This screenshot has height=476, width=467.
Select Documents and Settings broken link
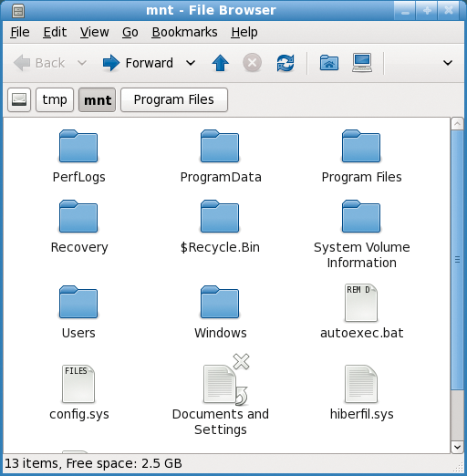click(x=221, y=395)
